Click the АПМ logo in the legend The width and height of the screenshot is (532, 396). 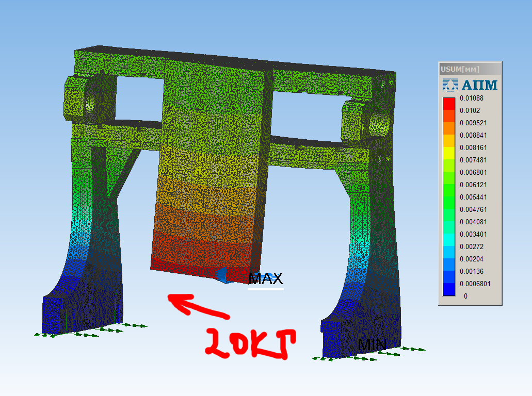tap(470, 85)
